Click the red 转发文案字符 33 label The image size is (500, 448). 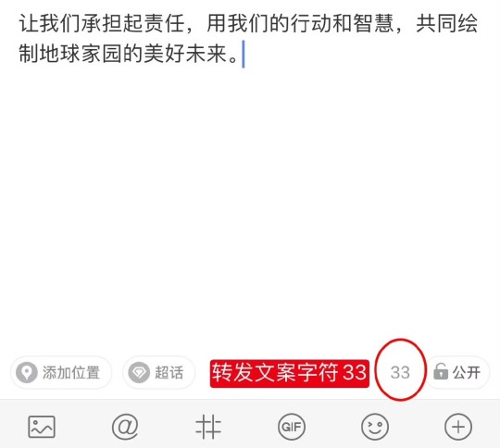(290, 373)
